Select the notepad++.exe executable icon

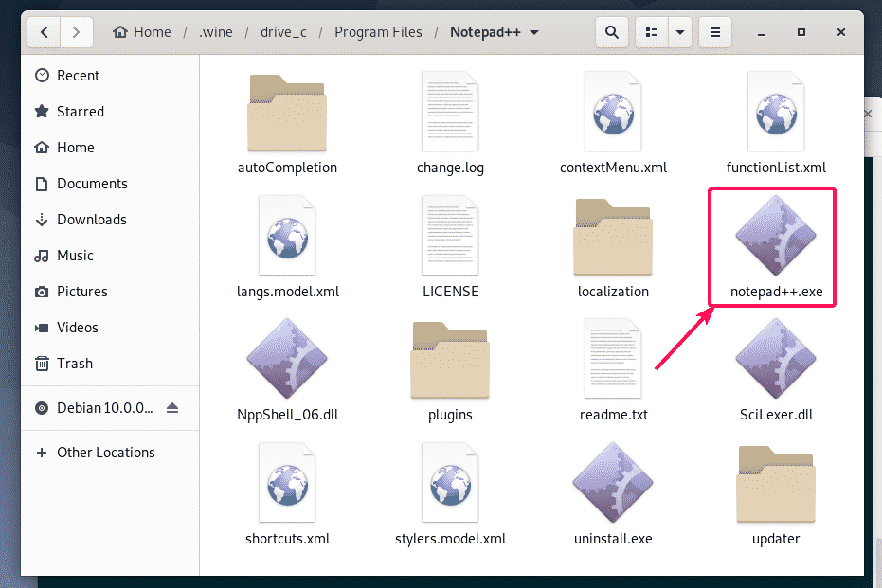[776, 235]
